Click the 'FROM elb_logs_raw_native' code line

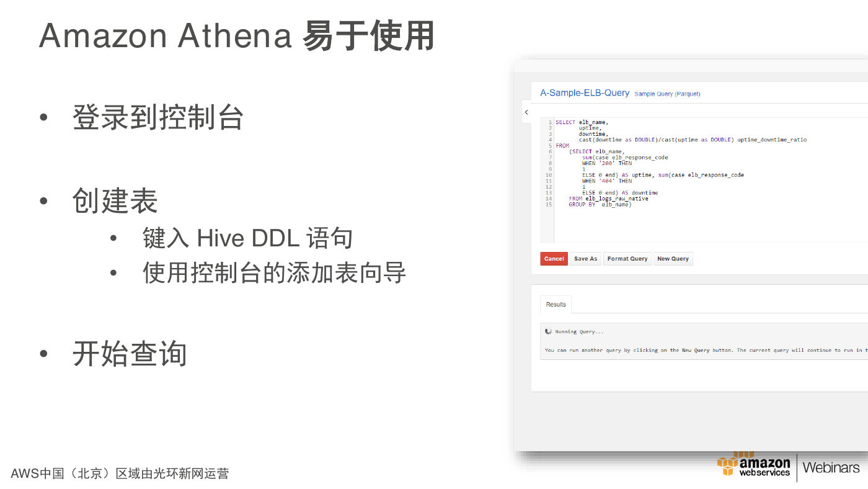click(x=608, y=199)
